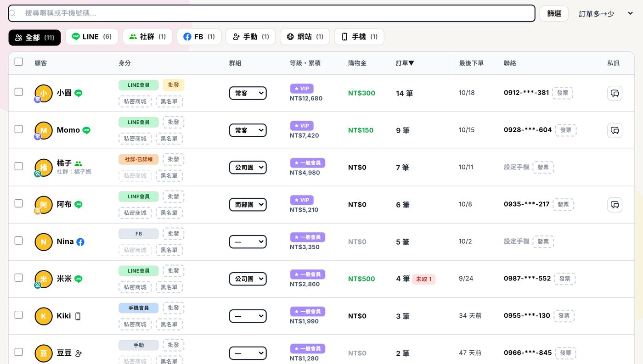Click 橘子's avatar
The image size is (643, 364).
tap(44, 168)
